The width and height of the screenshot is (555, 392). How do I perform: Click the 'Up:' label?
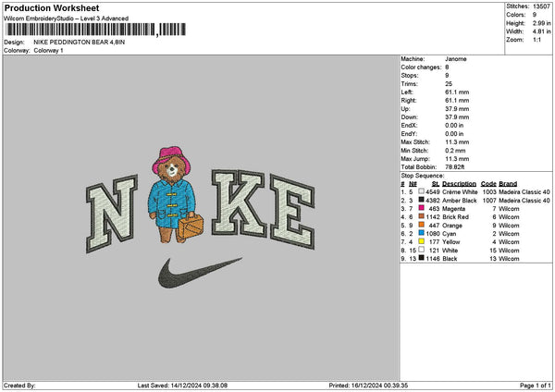[x=405, y=108]
